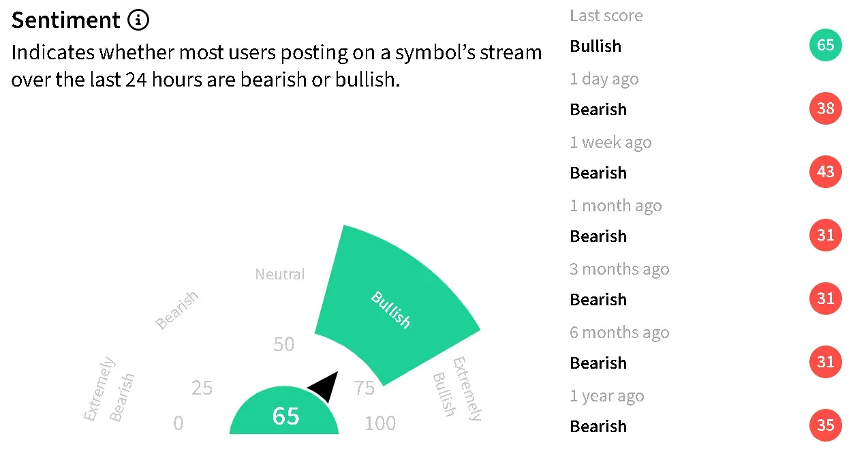Click the red 38 score badge

tap(825, 109)
